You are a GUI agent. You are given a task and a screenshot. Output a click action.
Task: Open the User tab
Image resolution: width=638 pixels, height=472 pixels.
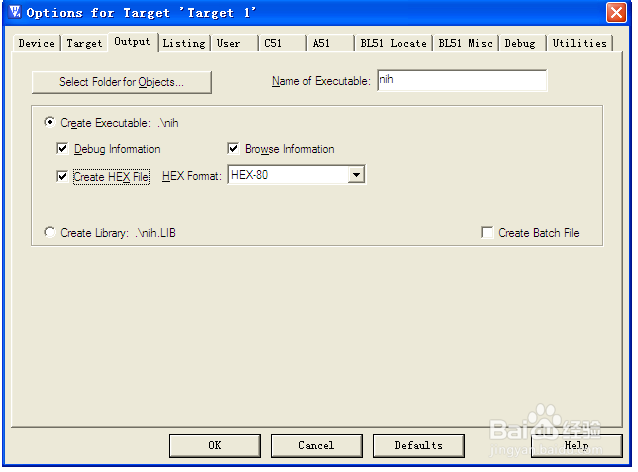[234, 43]
